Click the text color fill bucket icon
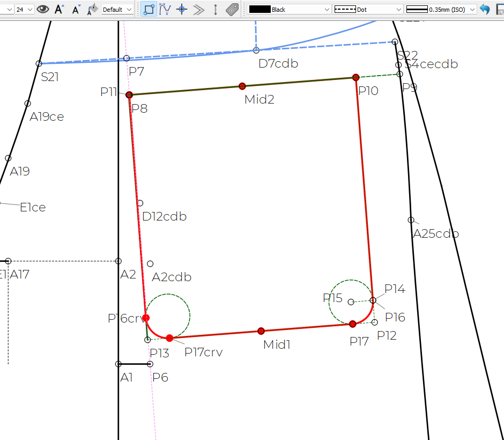504x440 pixels. click(93, 9)
